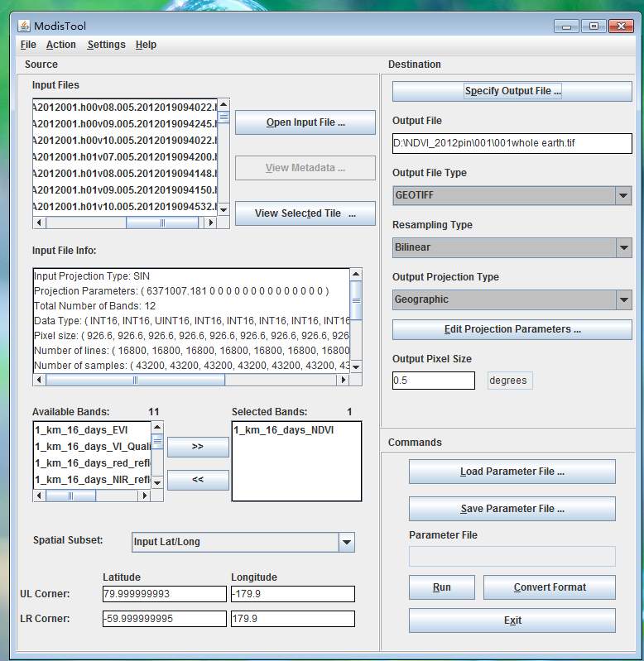Maximize the ModisTool window
This screenshot has width=644, height=661.
(x=594, y=26)
